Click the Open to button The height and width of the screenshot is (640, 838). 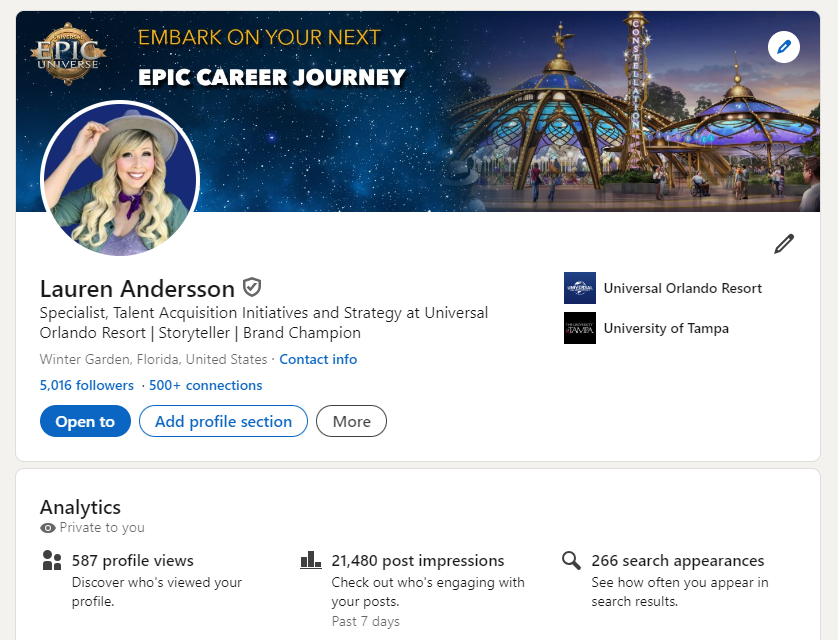[x=85, y=421]
